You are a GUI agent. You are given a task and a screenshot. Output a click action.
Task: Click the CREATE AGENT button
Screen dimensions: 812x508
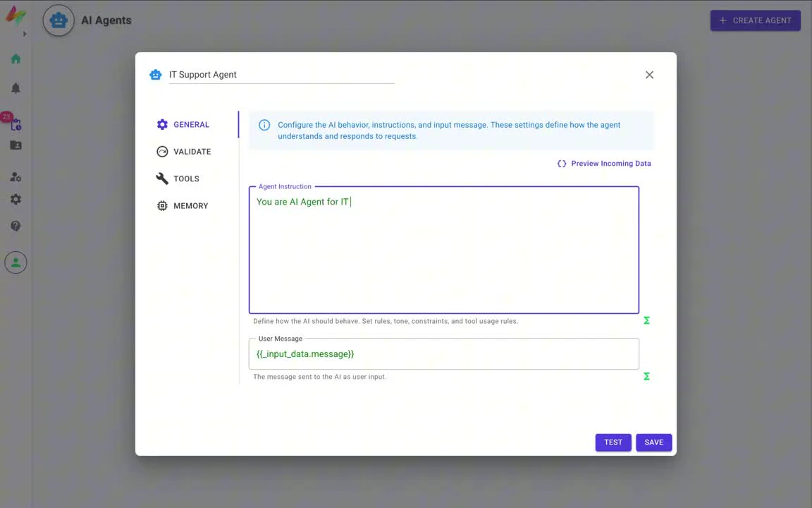(755, 20)
